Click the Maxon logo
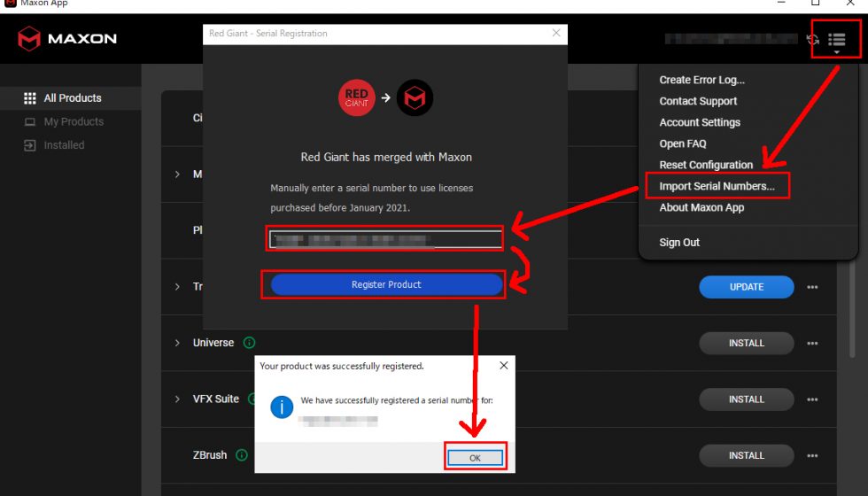868x496 pixels. 67,39
